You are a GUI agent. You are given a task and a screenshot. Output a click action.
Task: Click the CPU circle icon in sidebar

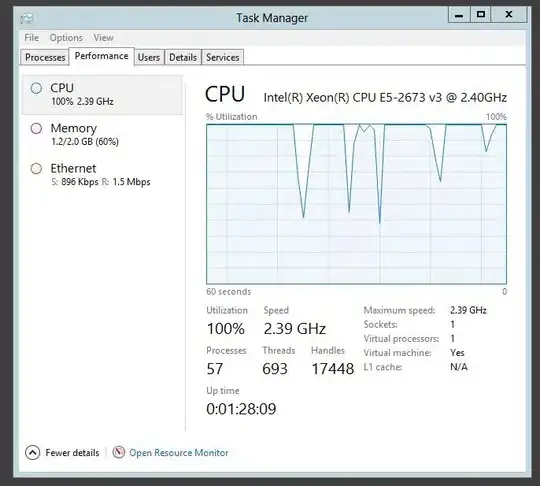click(x=36, y=88)
